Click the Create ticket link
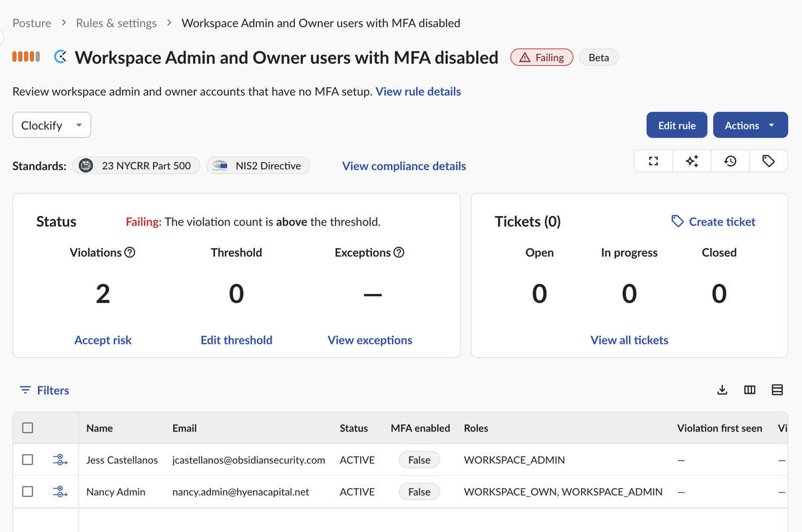 point(722,221)
